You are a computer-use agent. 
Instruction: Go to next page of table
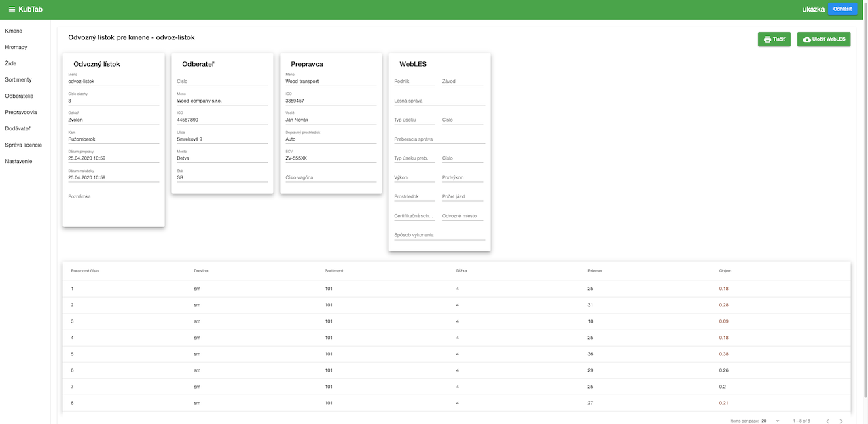pyautogui.click(x=841, y=421)
